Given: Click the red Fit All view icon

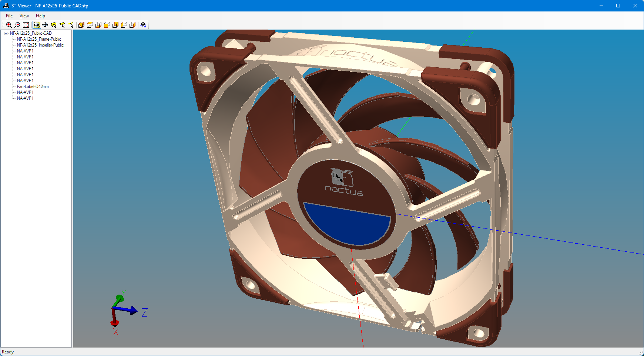Looking at the screenshot, I should 26,25.
